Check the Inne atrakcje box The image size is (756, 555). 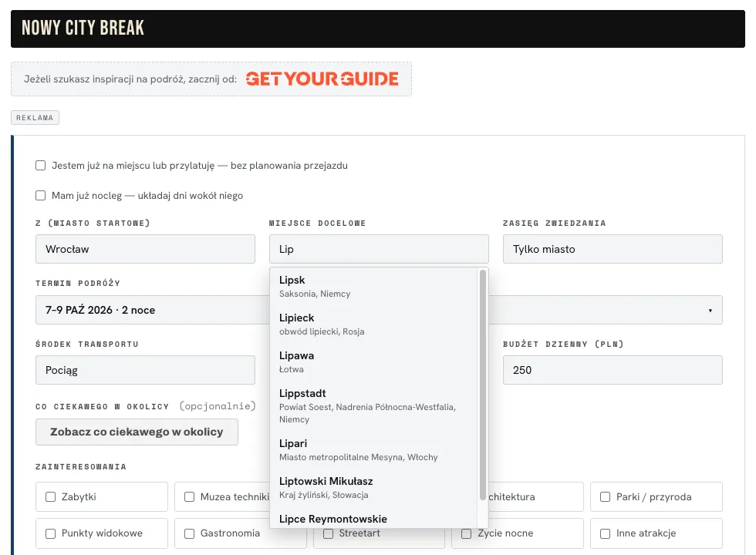click(x=605, y=533)
